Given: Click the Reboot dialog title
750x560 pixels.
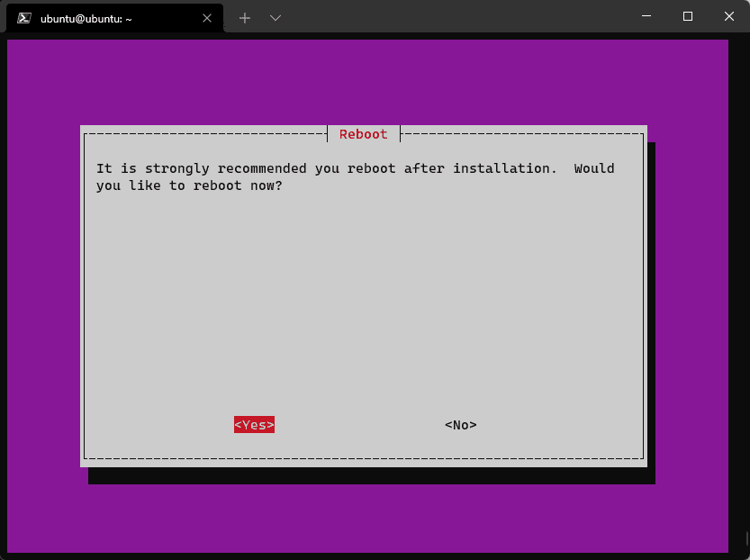Looking at the screenshot, I should tap(364, 134).
